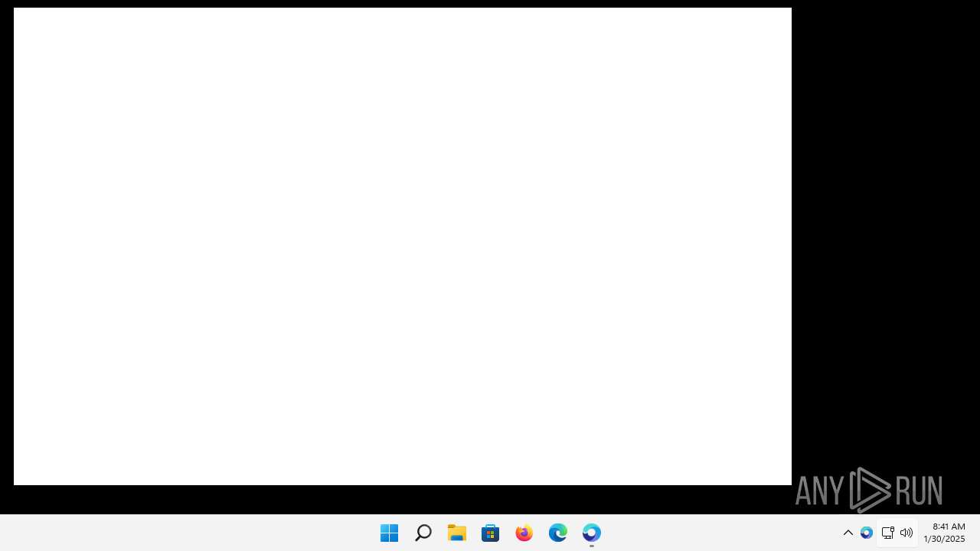Switch to the running browser app on the taskbar

[592, 533]
